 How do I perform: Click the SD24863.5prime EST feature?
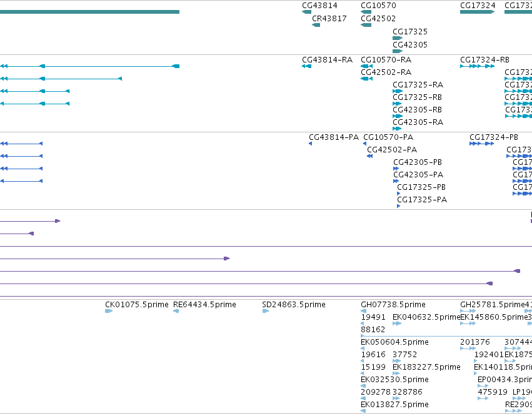pos(266,311)
